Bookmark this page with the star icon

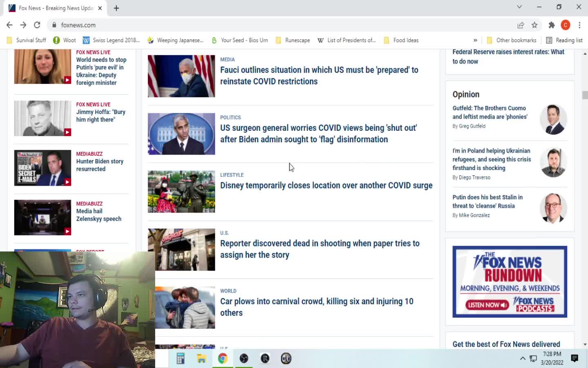coord(535,25)
